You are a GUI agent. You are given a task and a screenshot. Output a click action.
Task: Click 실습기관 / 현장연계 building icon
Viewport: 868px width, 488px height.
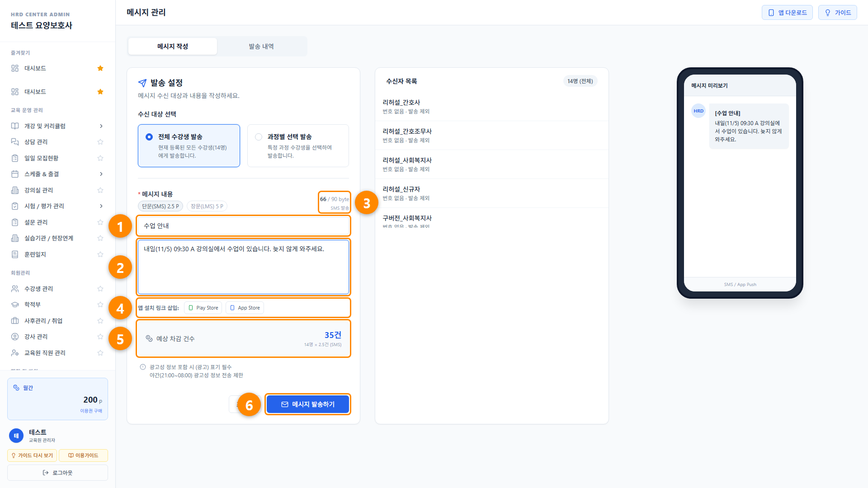coord(15,238)
